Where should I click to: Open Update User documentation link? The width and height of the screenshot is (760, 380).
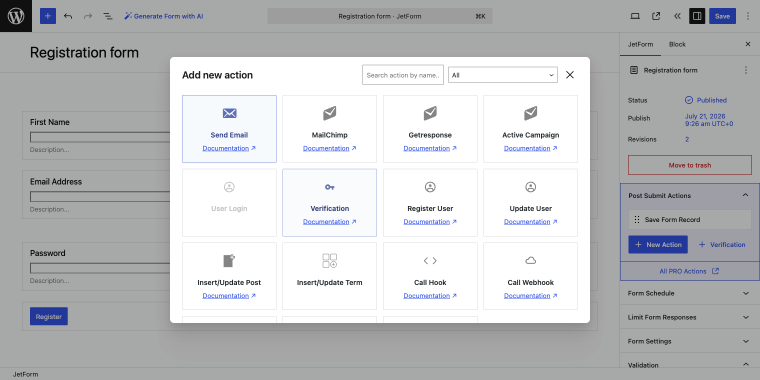click(530, 222)
